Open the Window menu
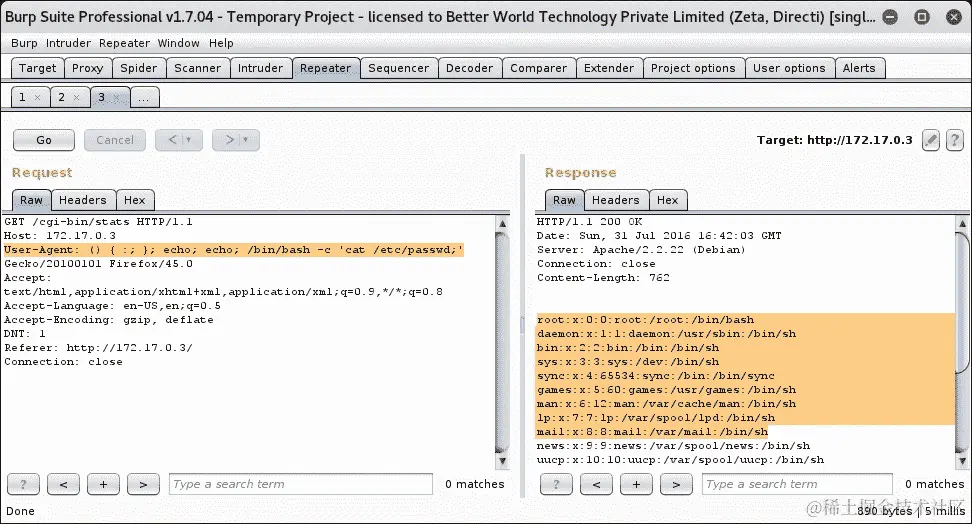 click(x=179, y=43)
